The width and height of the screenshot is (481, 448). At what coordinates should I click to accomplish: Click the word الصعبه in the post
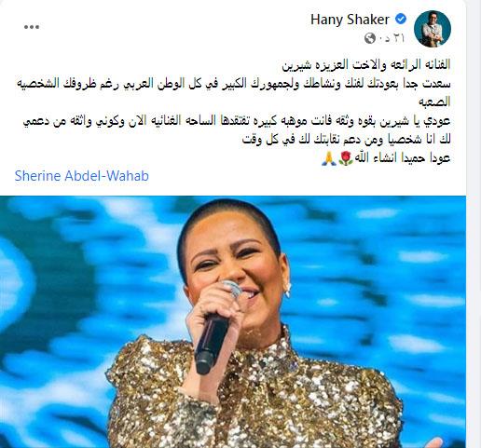pyautogui.click(x=434, y=102)
